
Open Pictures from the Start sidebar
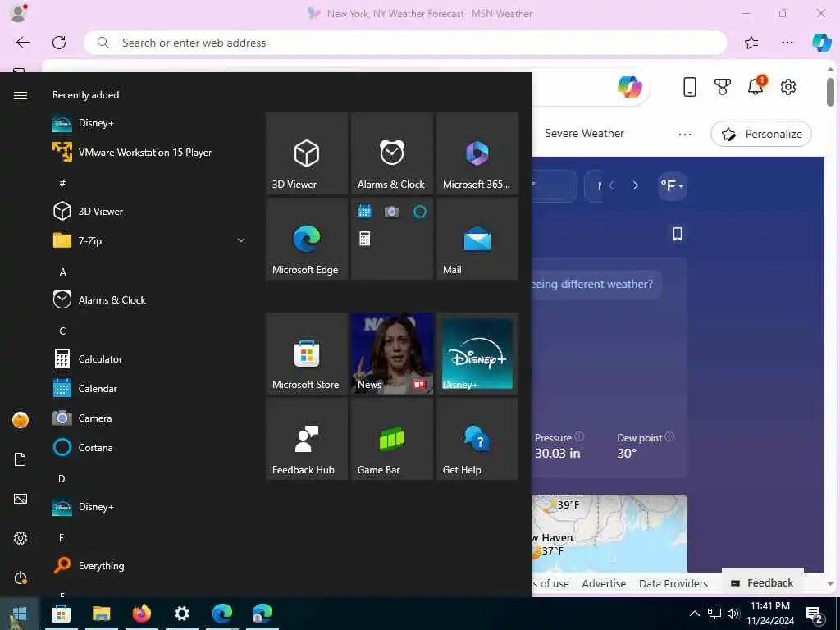click(21, 500)
